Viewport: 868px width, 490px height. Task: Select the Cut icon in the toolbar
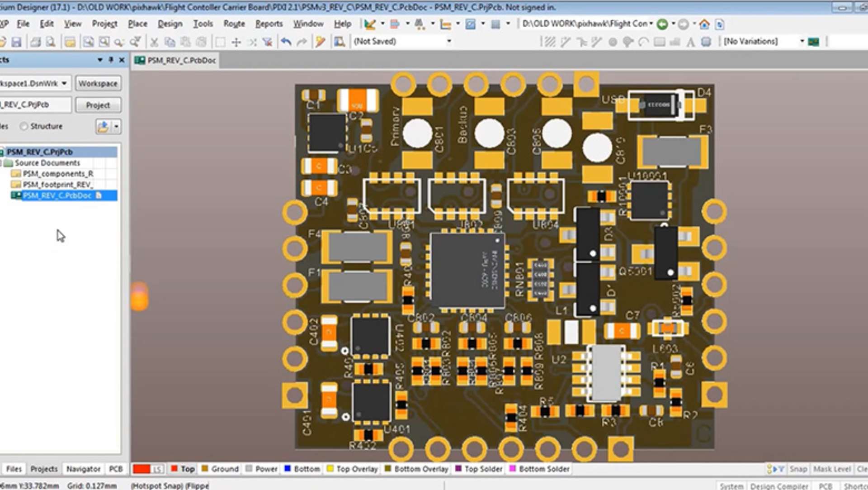[x=155, y=41]
